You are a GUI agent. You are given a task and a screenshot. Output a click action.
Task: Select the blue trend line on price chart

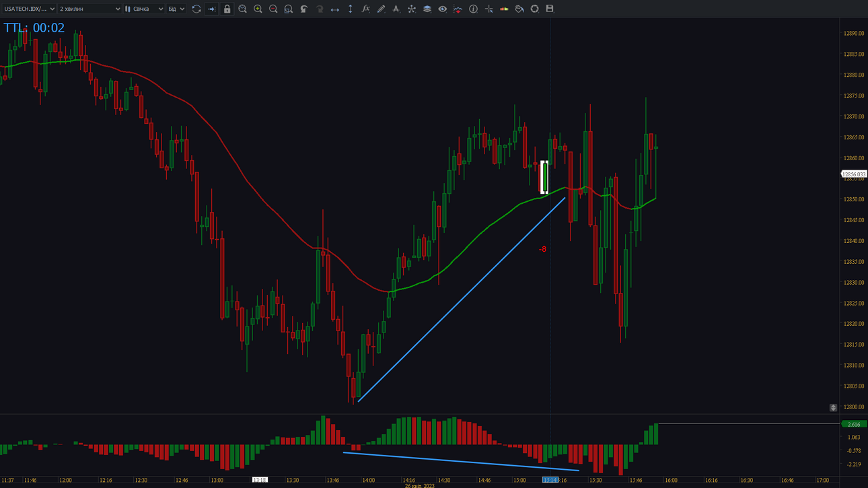click(x=462, y=300)
